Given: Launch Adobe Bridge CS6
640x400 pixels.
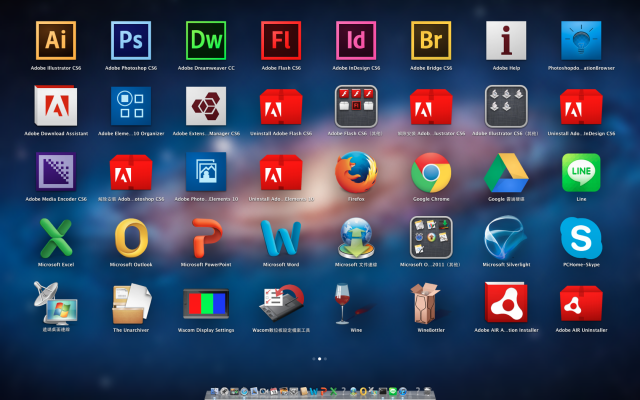Looking at the screenshot, I should tap(431, 40).
